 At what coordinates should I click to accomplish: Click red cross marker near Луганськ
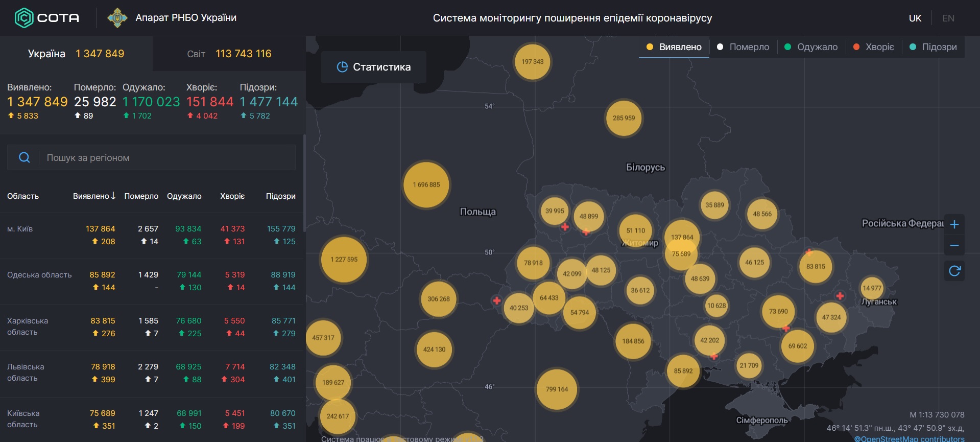tap(840, 296)
